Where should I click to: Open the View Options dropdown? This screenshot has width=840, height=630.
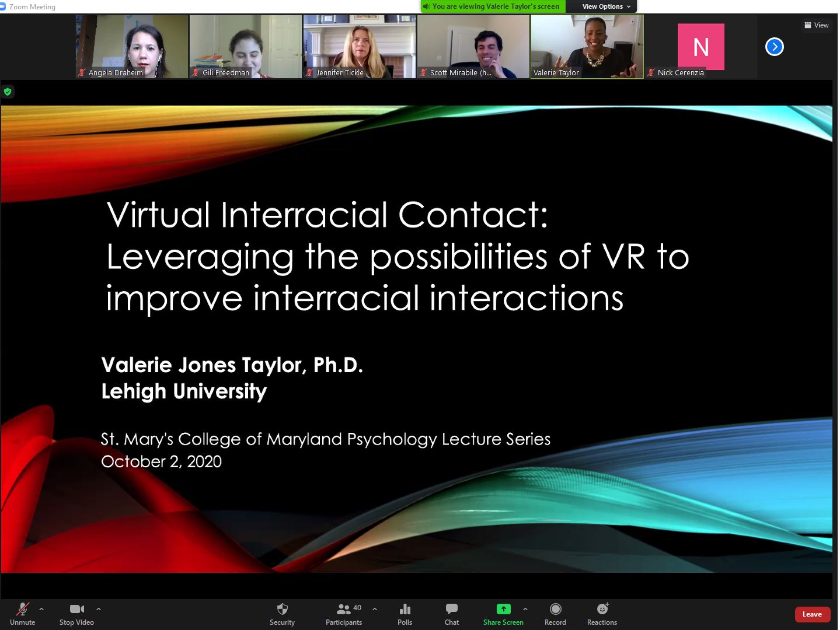(607, 6)
